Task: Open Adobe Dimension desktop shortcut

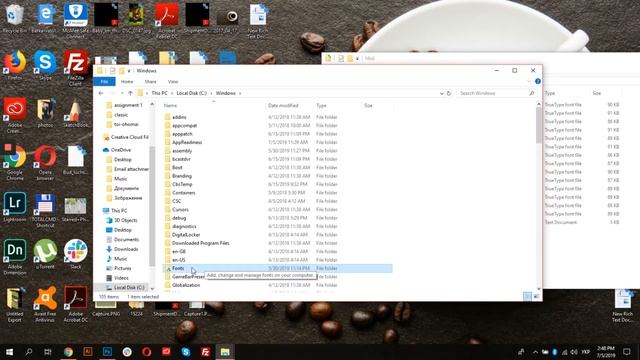Action: [x=15, y=257]
